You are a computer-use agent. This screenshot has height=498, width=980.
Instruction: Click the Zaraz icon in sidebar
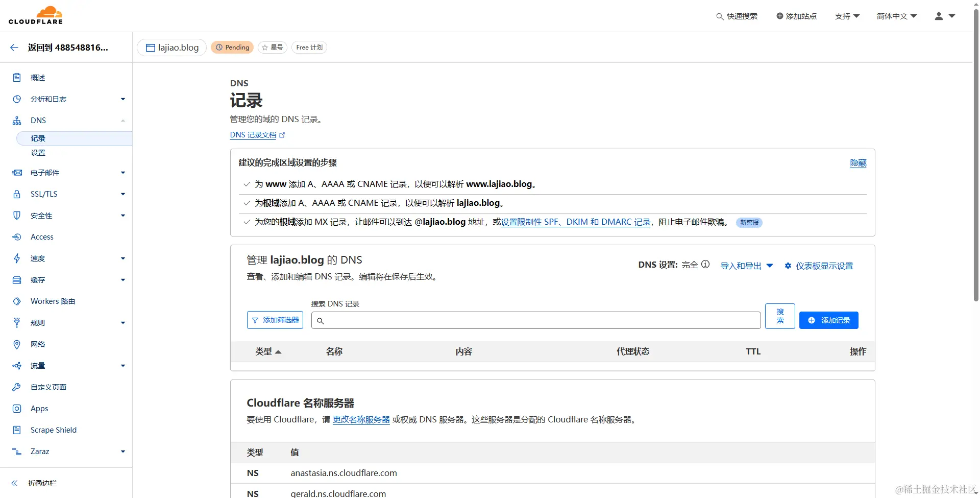point(17,452)
